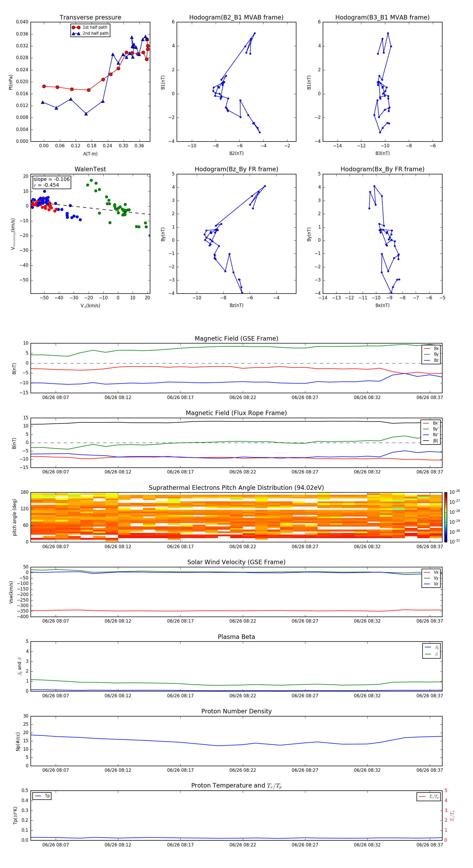Viewport: 473px width, 868px height.
Task: Click 'Proton Temperature and Te/Tp' title
Action: [x=236, y=786]
